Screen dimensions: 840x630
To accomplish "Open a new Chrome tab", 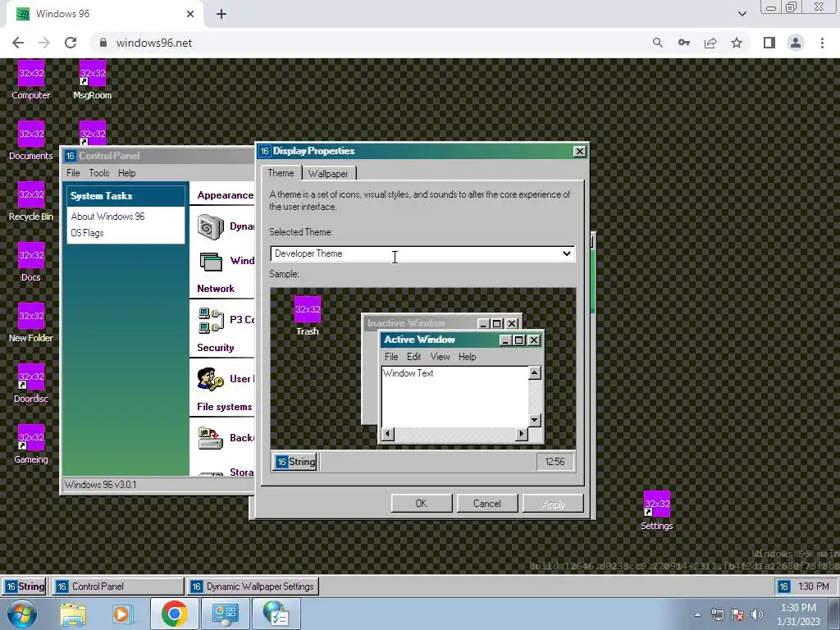I will point(221,15).
